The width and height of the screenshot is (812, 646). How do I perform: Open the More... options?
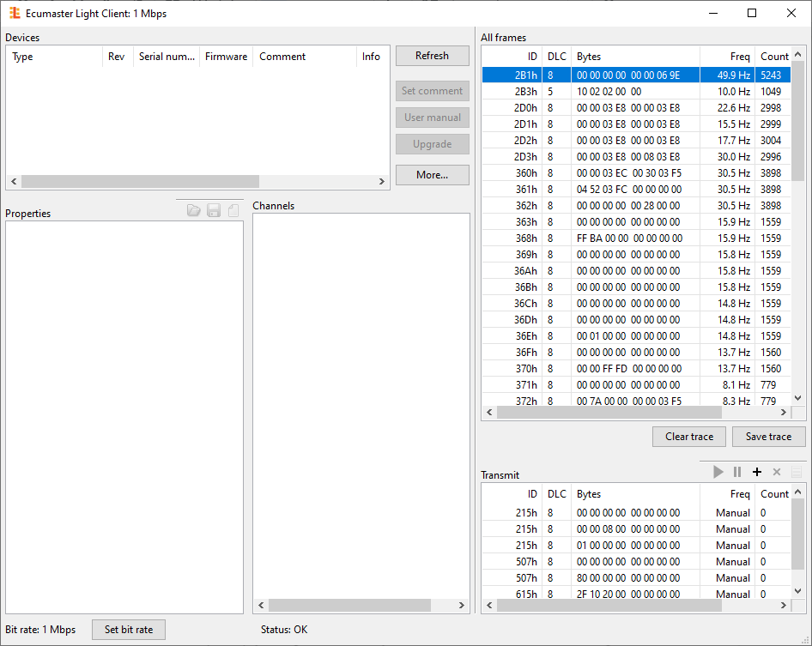pyautogui.click(x=433, y=175)
